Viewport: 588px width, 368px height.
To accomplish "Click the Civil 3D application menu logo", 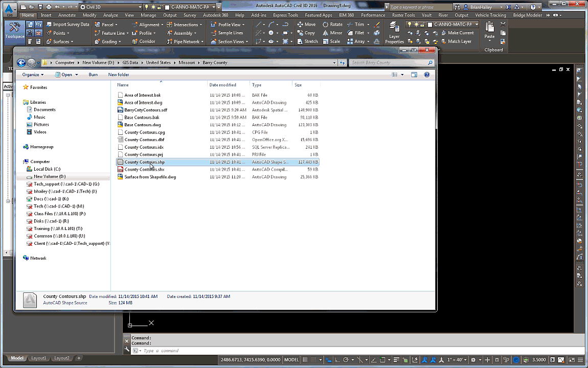I will click(9, 9).
